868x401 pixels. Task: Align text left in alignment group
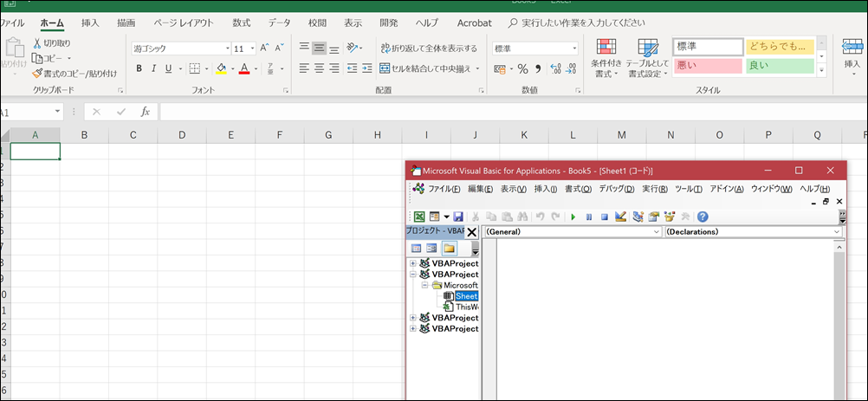click(304, 68)
